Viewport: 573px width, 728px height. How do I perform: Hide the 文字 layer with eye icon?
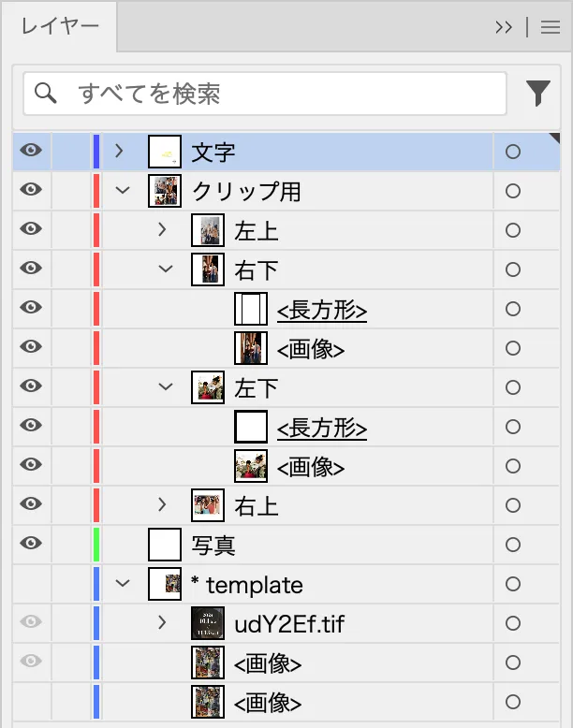pyautogui.click(x=32, y=151)
